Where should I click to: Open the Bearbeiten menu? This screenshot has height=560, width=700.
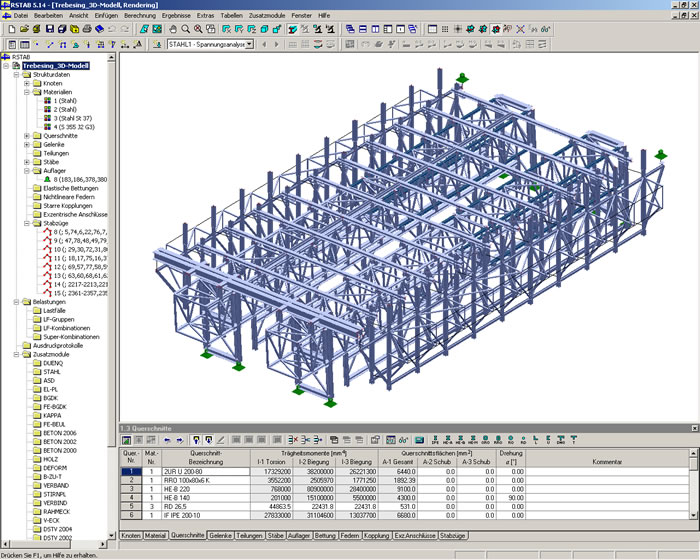tap(48, 16)
